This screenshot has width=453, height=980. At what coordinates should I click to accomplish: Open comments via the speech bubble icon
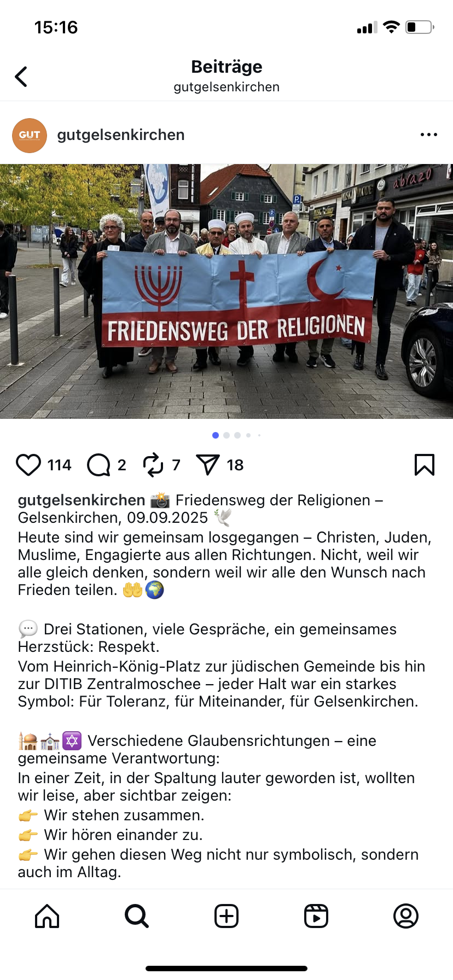click(x=99, y=465)
